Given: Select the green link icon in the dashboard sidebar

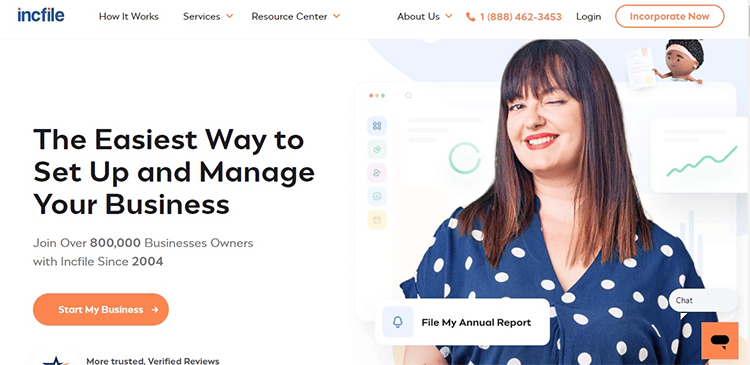Looking at the screenshot, I should pos(377,149).
